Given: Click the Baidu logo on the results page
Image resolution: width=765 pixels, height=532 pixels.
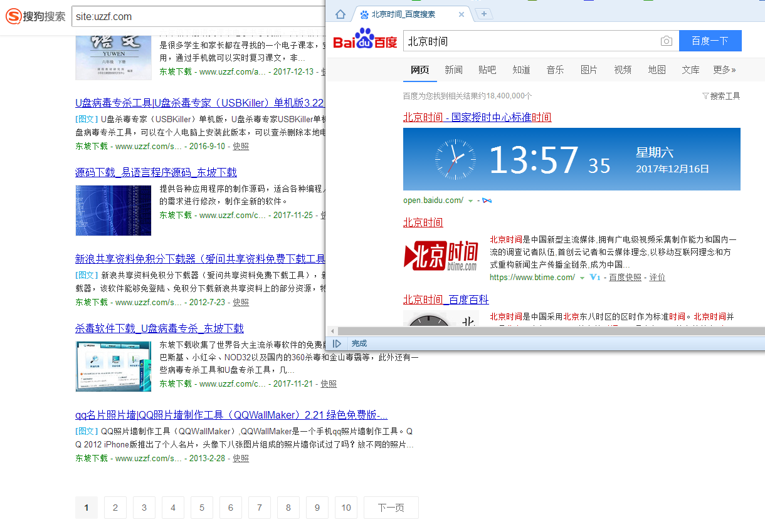Looking at the screenshot, I should tap(366, 39).
